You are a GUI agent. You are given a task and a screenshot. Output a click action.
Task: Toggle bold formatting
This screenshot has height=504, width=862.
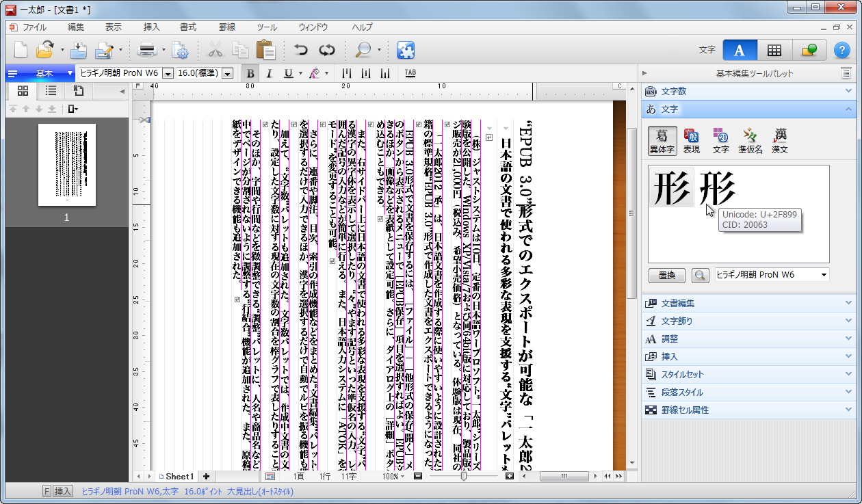pyautogui.click(x=250, y=73)
